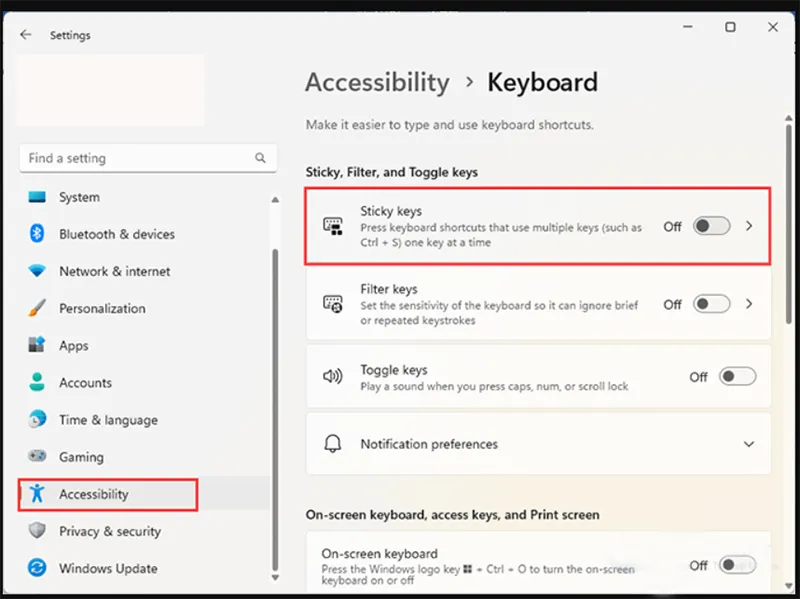Open Filter keys details via chevron
The height and width of the screenshot is (599, 800).
(x=749, y=304)
